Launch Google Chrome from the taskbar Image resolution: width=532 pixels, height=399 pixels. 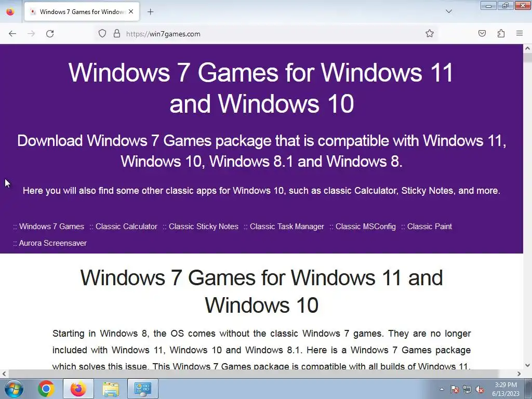(46, 389)
